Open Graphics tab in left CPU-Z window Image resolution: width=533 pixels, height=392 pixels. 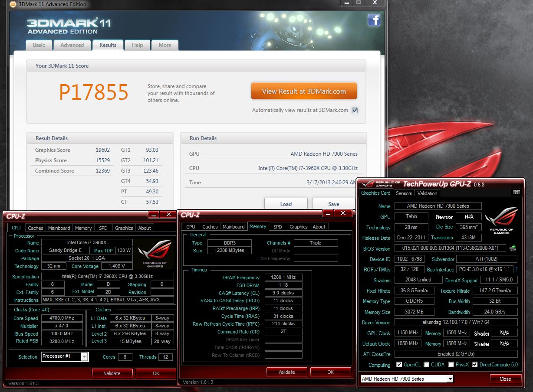pyautogui.click(x=124, y=228)
